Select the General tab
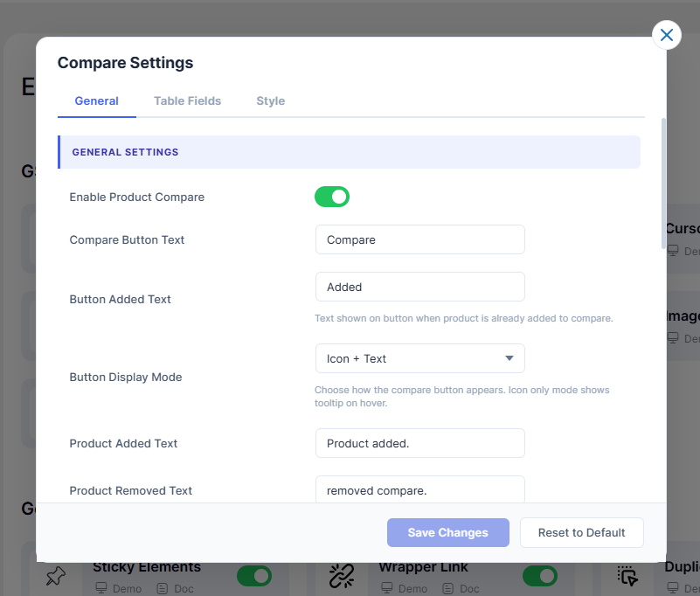The width and height of the screenshot is (700, 596). tap(96, 101)
